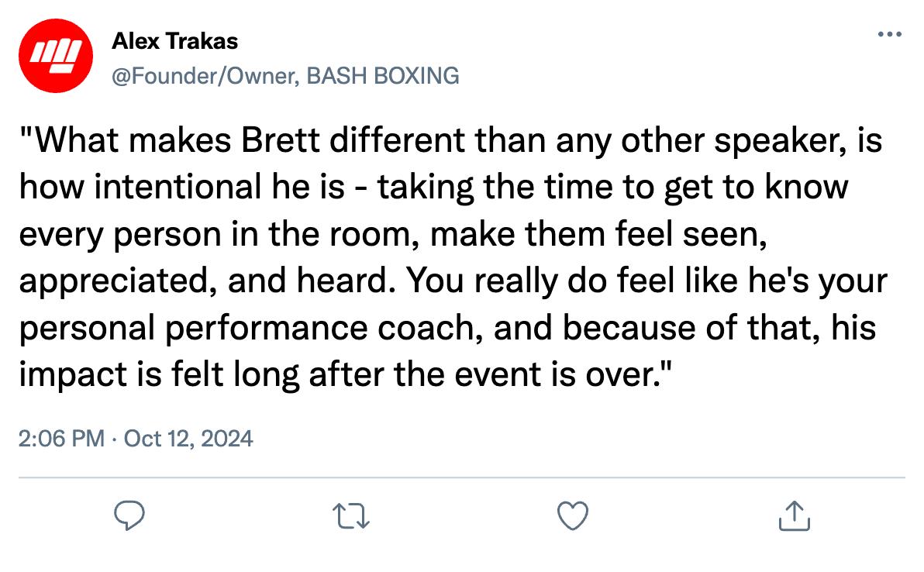
Task: Open the three-dot more options menu
Action: pos(889,35)
